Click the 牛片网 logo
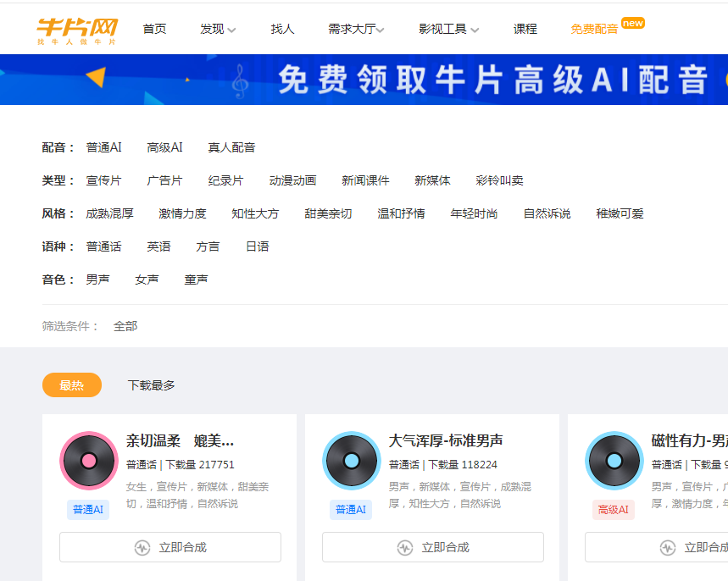The width and height of the screenshot is (728, 581). pos(77,30)
